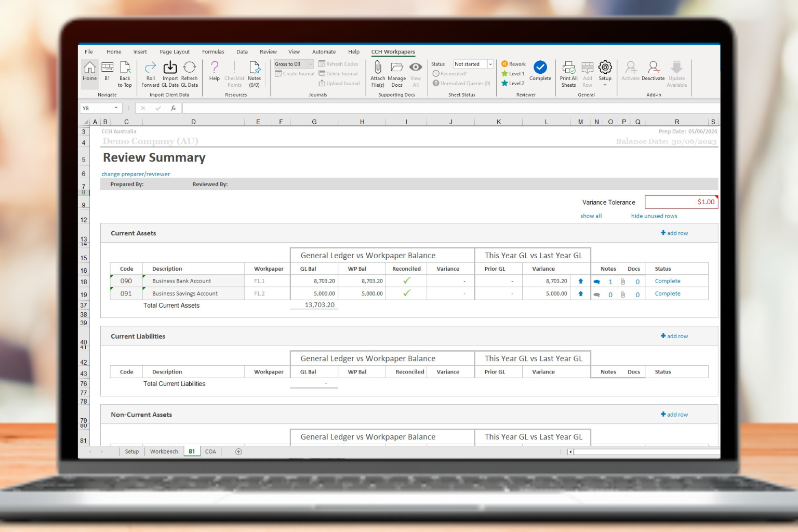Switch to the Workbench sheet tab

pos(164,451)
